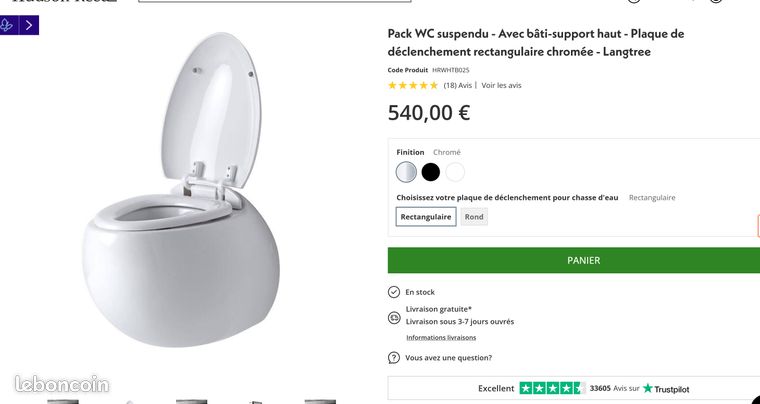Click the main toilet product image
This screenshot has height=404, width=760.
point(181,190)
